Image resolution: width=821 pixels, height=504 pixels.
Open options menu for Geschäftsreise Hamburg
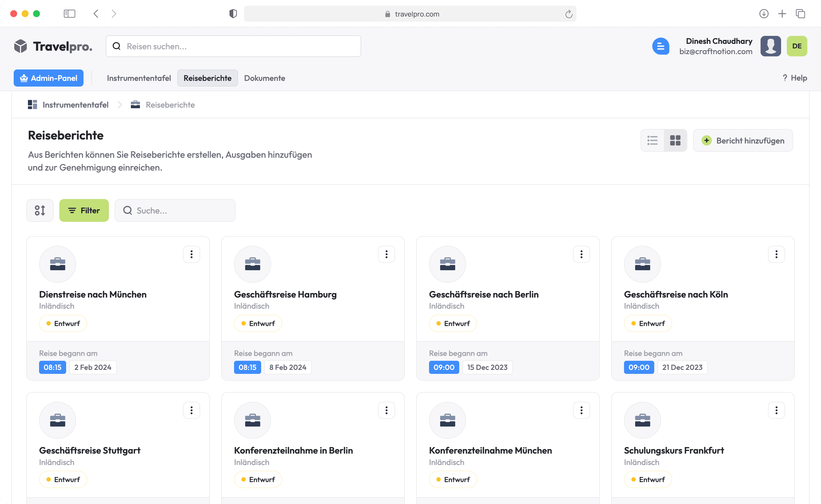pos(386,254)
